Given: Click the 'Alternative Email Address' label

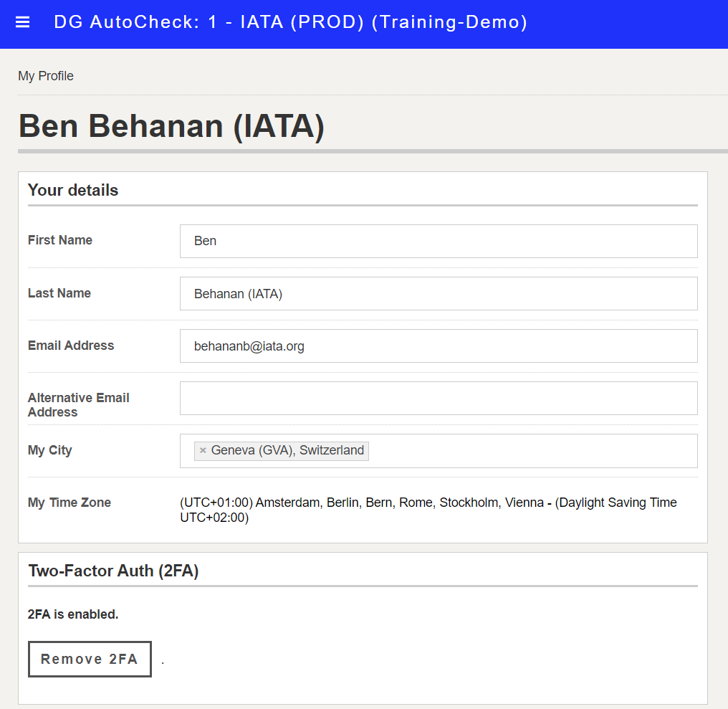Looking at the screenshot, I should [79, 404].
